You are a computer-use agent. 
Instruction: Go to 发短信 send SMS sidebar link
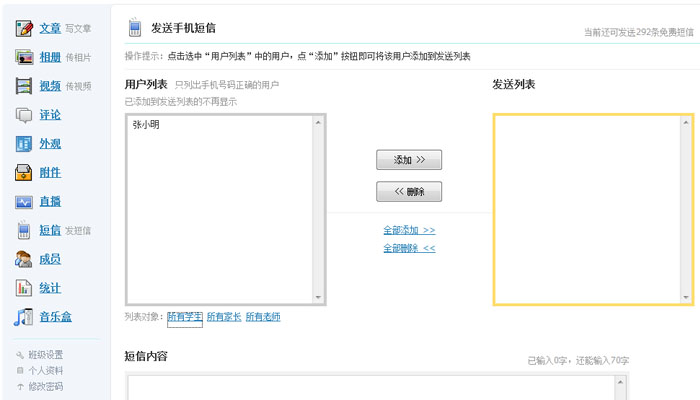tap(78, 231)
